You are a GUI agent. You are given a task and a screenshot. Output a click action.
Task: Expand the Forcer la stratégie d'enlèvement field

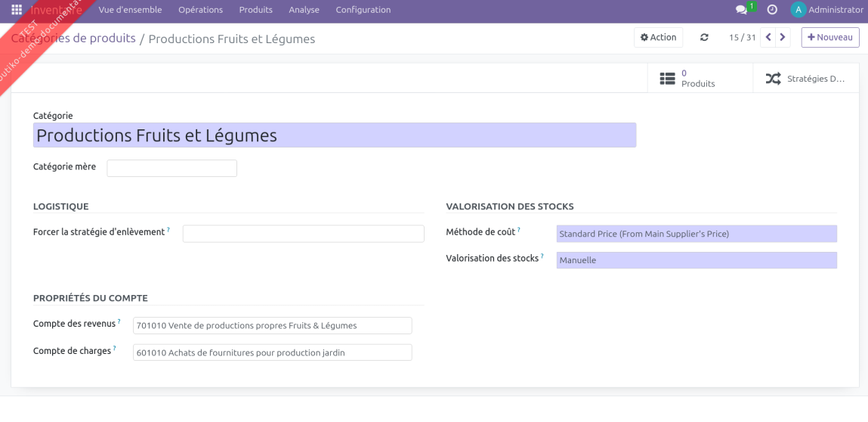(303, 234)
